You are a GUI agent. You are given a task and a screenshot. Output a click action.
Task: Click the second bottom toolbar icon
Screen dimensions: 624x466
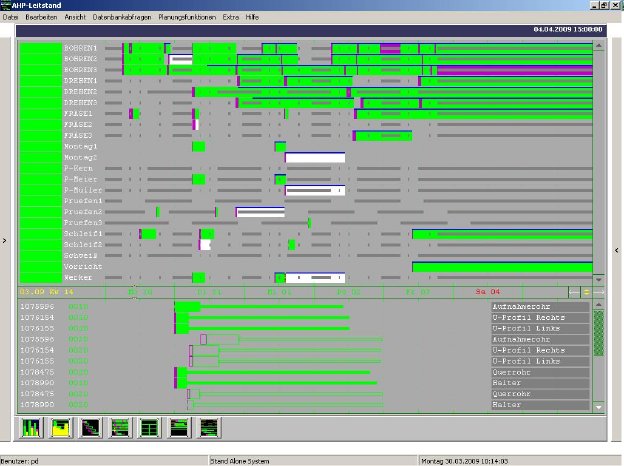(61, 426)
